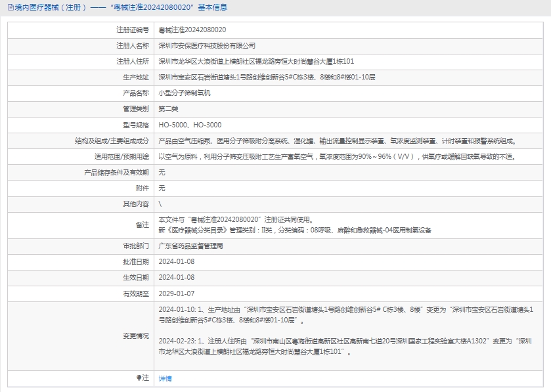The width and height of the screenshot is (551, 392).
Task: Click the 2024-02-23 change record entry
Action: pyautogui.click(x=346, y=346)
